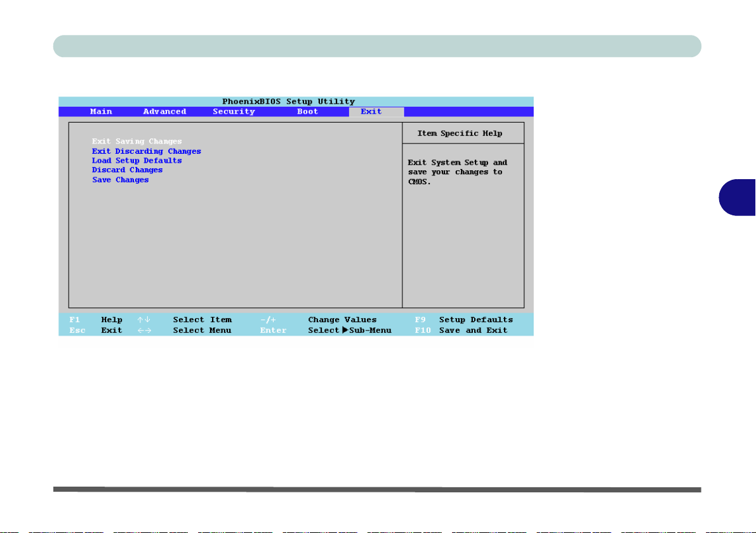This screenshot has height=533, width=756.
Task: Click the Item Specific Help heading
Action: pos(460,133)
